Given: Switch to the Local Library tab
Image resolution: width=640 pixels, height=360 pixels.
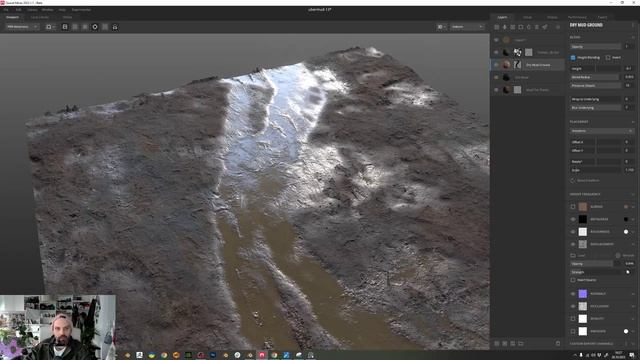Looking at the screenshot, I should click(x=40, y=17).
